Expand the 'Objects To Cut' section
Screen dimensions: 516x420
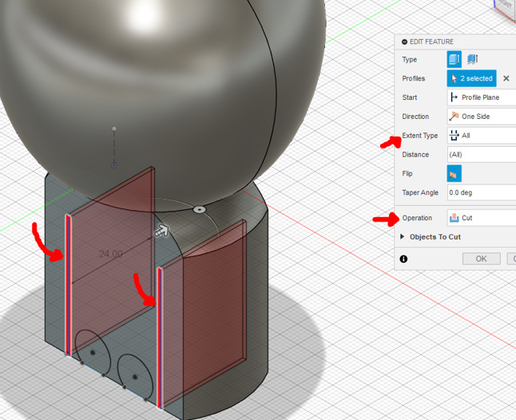(402, 237)
